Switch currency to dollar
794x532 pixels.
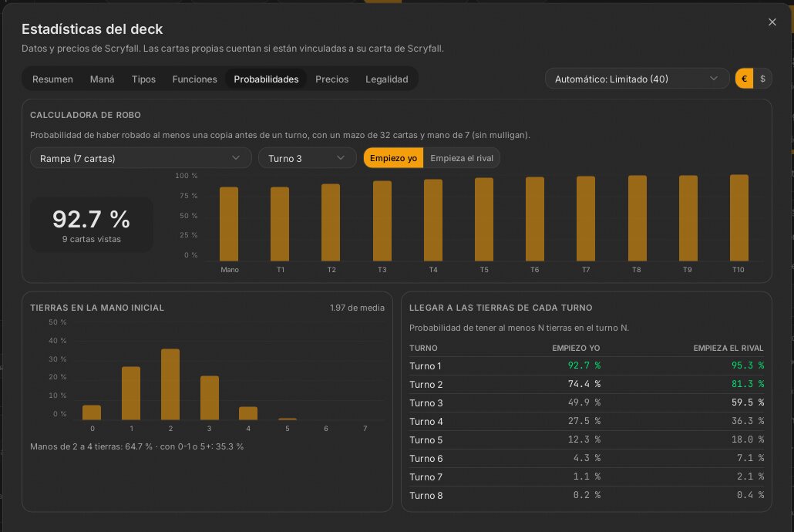pyautogui.click(x=762, y=79)
